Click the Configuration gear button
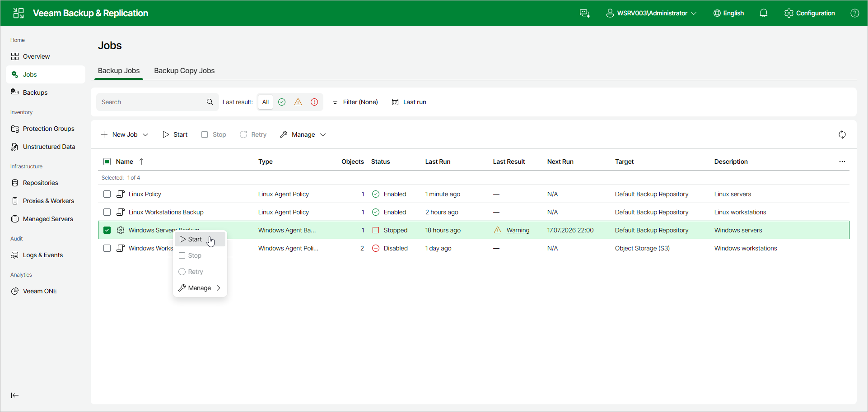The width and height of the screenshot is (868, 412). (x=810, y=13)
